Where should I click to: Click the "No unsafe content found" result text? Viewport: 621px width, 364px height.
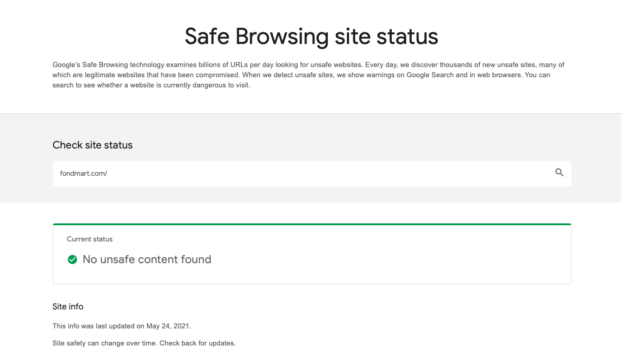(147, 259)
